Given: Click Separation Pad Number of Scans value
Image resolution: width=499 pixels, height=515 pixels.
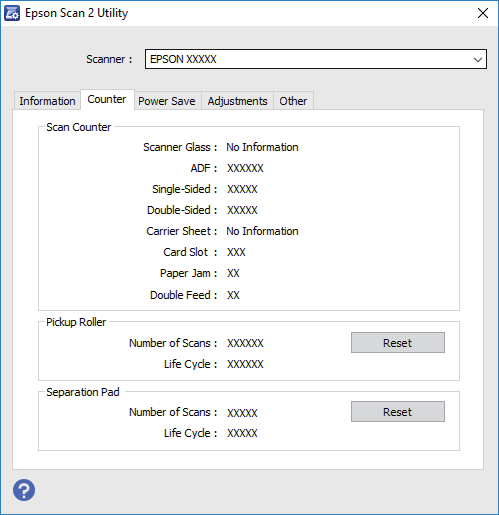Looking at the screenshot, I should pyautogui.click(x=242, y=413).
